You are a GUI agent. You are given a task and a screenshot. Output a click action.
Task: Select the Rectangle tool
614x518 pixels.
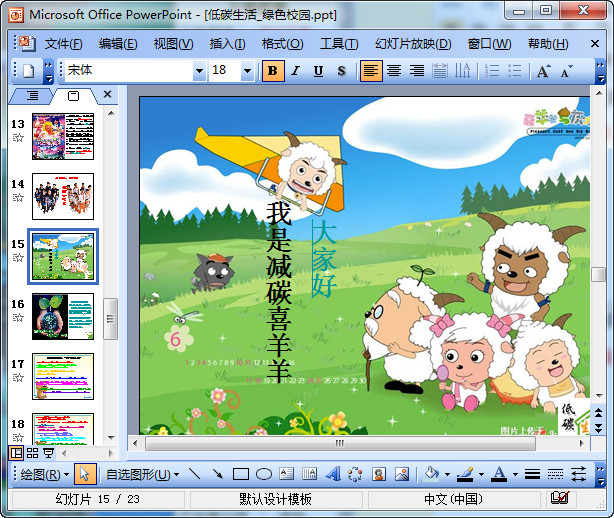click(241, 474)
